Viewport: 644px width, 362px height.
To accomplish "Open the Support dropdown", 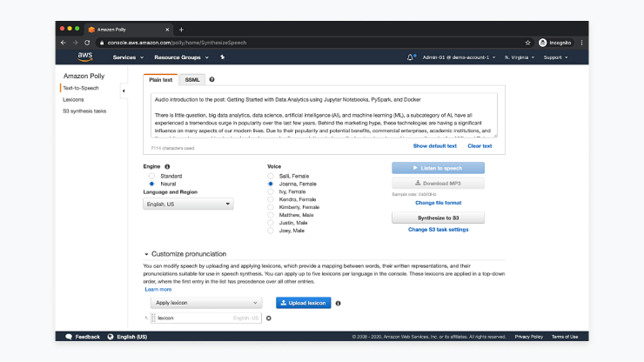I will click(555, 57).
